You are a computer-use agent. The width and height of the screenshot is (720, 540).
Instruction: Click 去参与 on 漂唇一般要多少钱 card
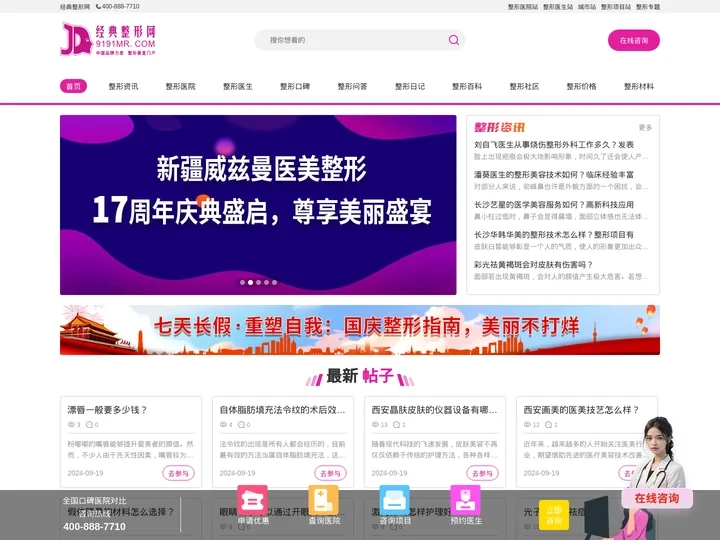pyautogui.click(x=178, y=473)
